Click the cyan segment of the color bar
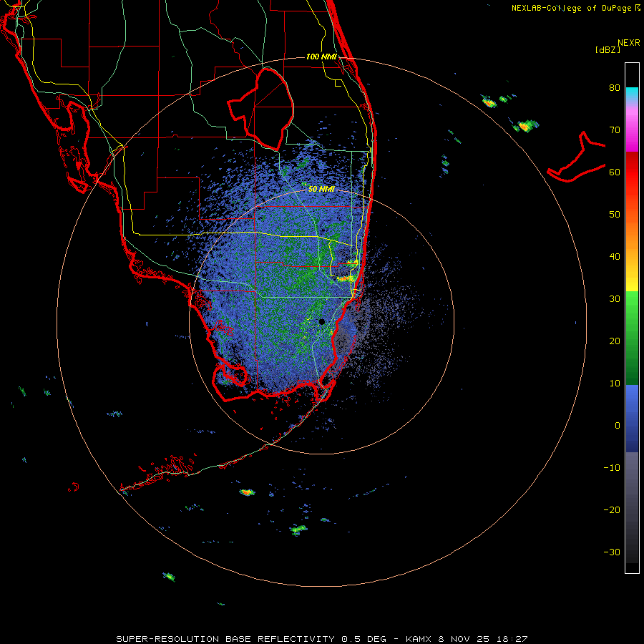This screenshot has width=644, height=644. (632, 94)
